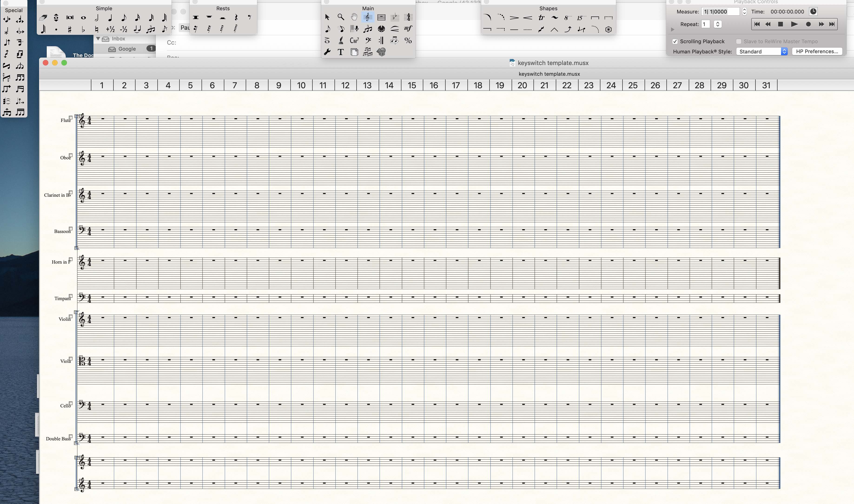Choose the trill shape in Shapes palette
854x504 pixels.
(x=541, y=18)
